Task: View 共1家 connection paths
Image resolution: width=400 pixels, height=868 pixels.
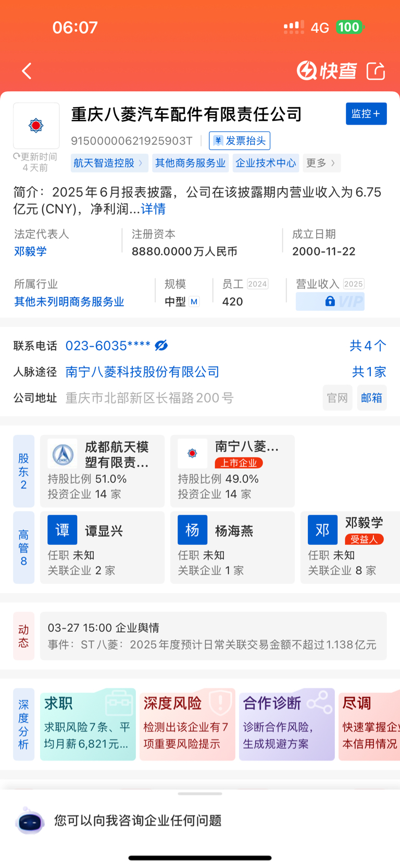Action: [x=369, y=372]
